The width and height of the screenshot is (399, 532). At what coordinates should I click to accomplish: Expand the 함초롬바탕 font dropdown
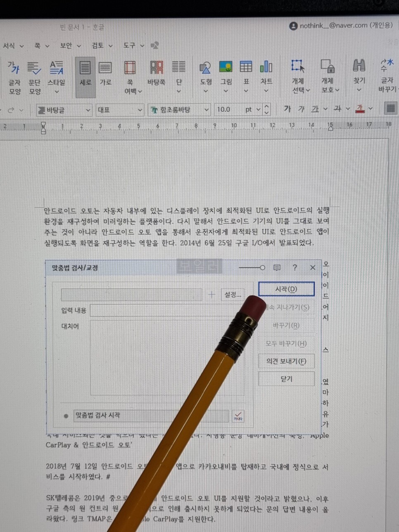coord(206,110)
